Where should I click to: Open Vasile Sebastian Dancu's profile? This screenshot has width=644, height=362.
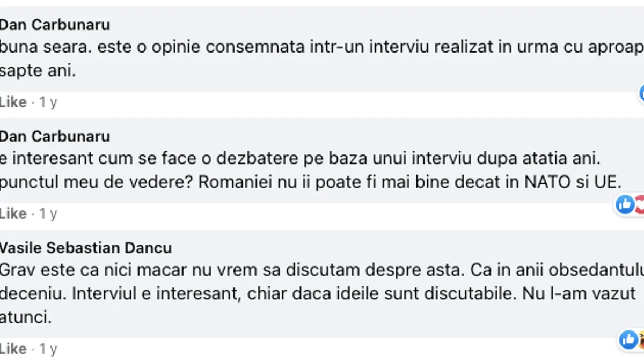[x=85, y=248]
